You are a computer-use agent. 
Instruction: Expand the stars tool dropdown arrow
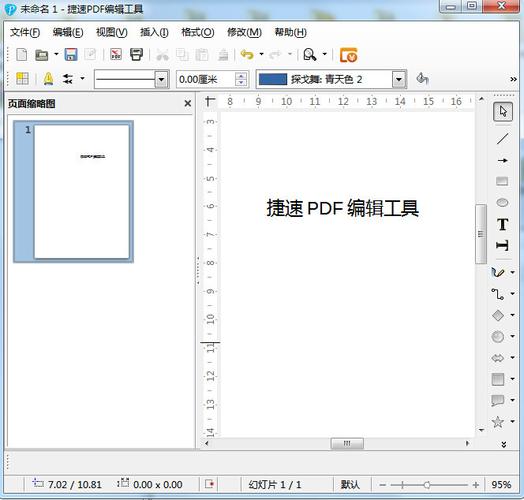[x=513, y=422]
